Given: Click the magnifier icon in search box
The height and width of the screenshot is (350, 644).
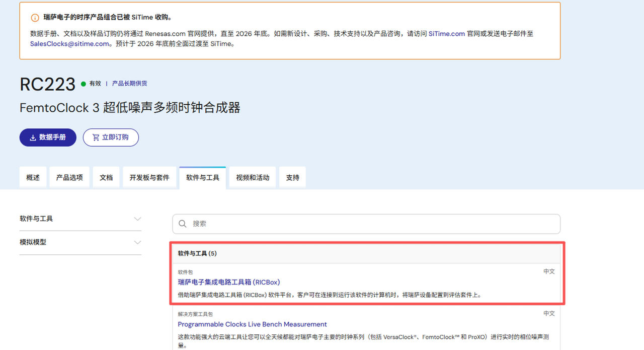Looking at the screenshot, I should pyautogui.click(x=183, y=224).
